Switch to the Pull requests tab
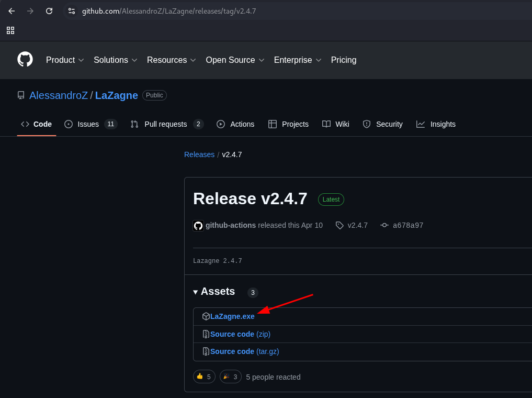This screenshot has width=532, height=398. (x=166, y=124)
